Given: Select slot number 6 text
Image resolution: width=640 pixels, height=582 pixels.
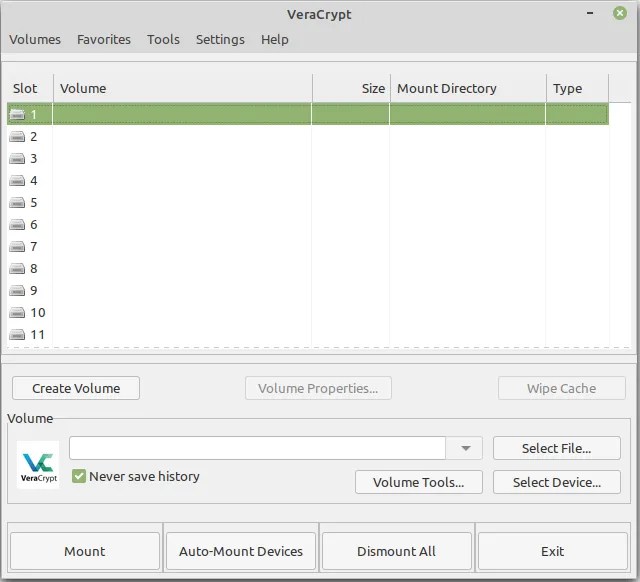Looking at the screenshot, I should click(34, 225).
